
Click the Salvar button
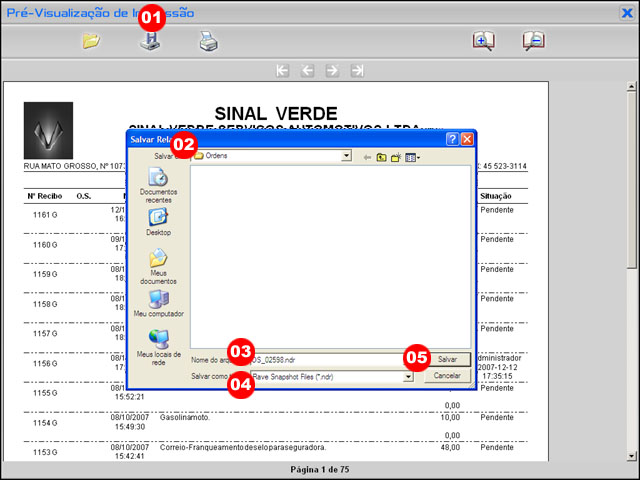447,358
